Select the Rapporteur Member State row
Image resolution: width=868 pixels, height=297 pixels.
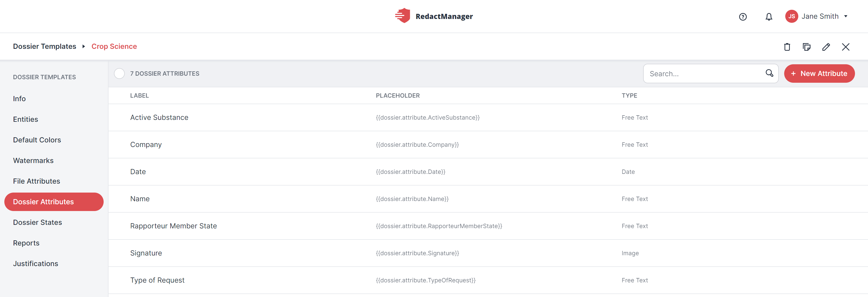[x=488, y=226]
